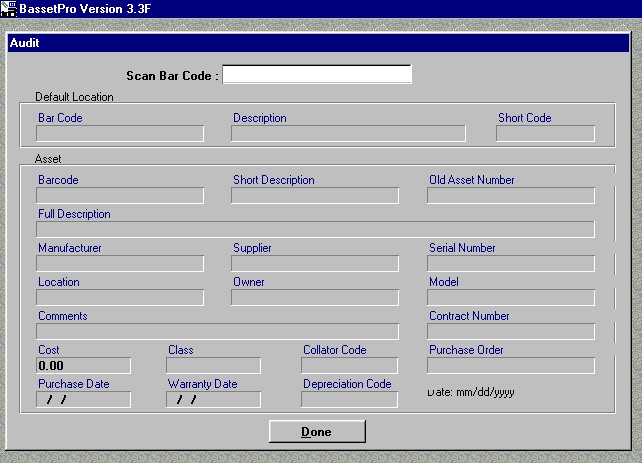Image resolution: width=642 pixels, height=463 pixels.
Task: Click the 'BassetPro Version 3.3F' title text
Action: (x=85, y=9)
